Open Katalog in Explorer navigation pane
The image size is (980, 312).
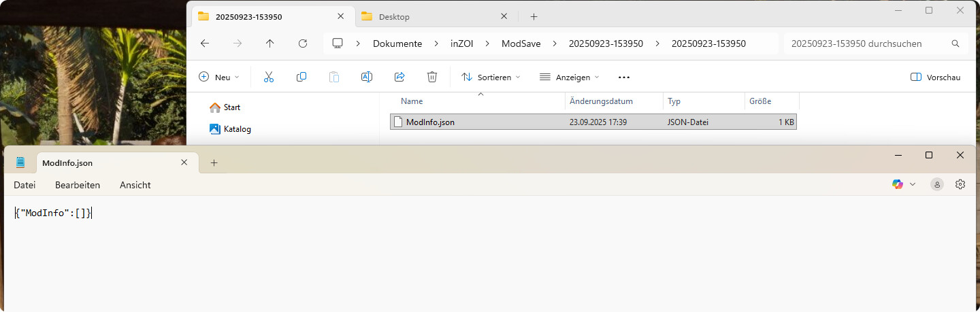[230, 129]
